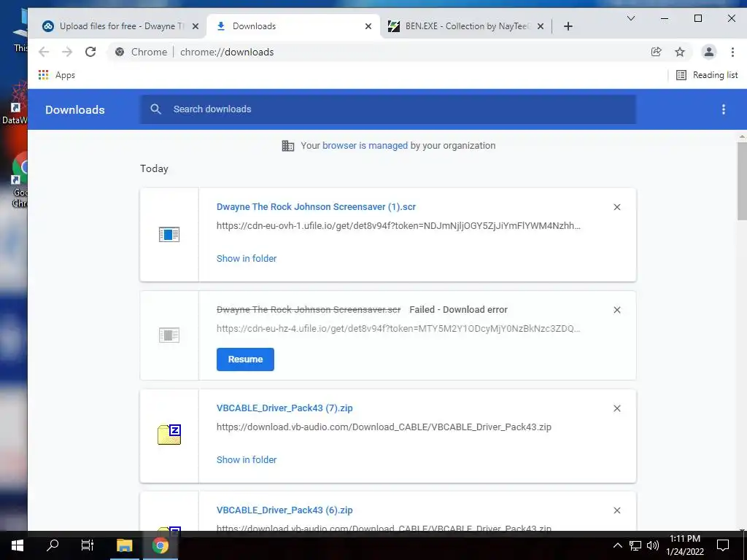
Task: Click the failed download's greyed file icon
Action: 169,335
